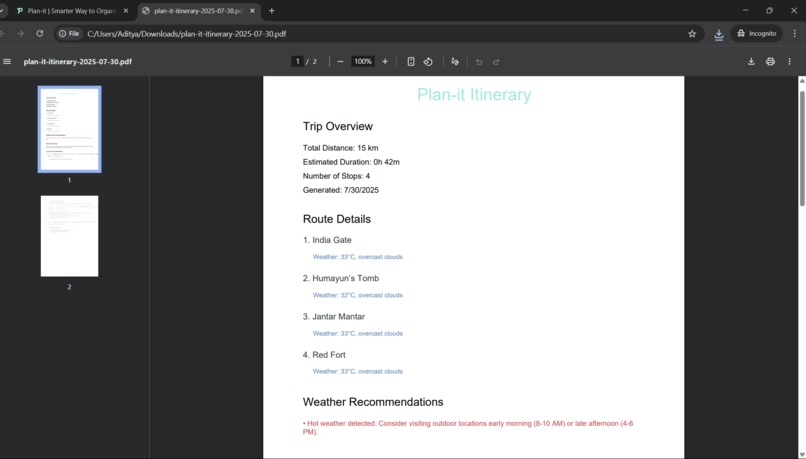Toggle the PDF sidebar menu icon
806x459 pixels.
[x=7, y=62]
